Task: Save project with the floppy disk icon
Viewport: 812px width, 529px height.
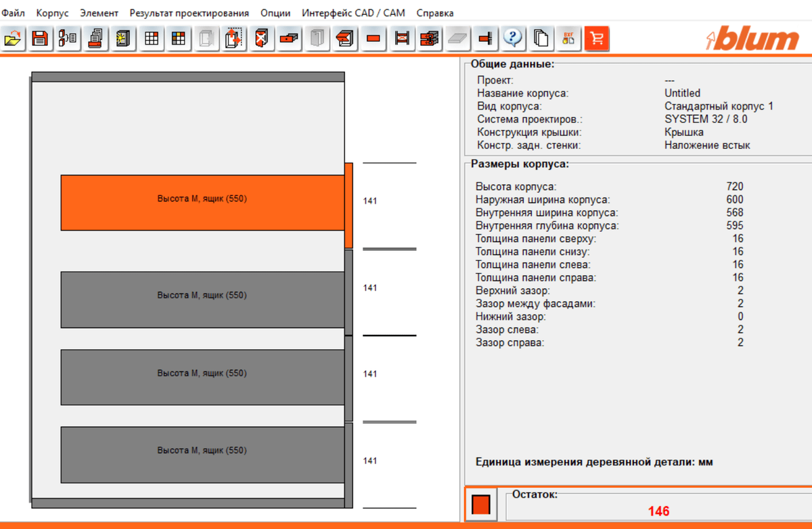Action: pos(41,39)
